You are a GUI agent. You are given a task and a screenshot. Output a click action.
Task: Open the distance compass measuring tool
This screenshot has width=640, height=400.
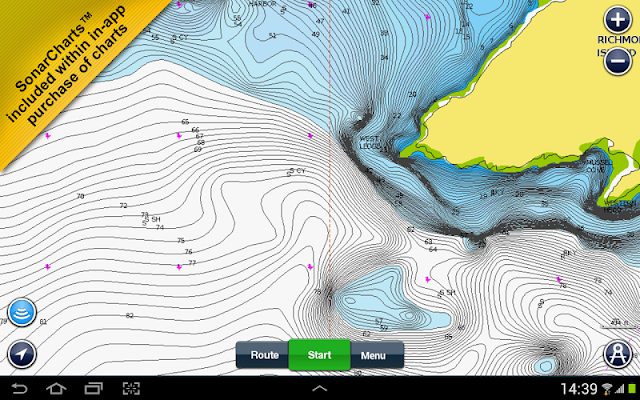pyautogui.click(x=618, y=354)
